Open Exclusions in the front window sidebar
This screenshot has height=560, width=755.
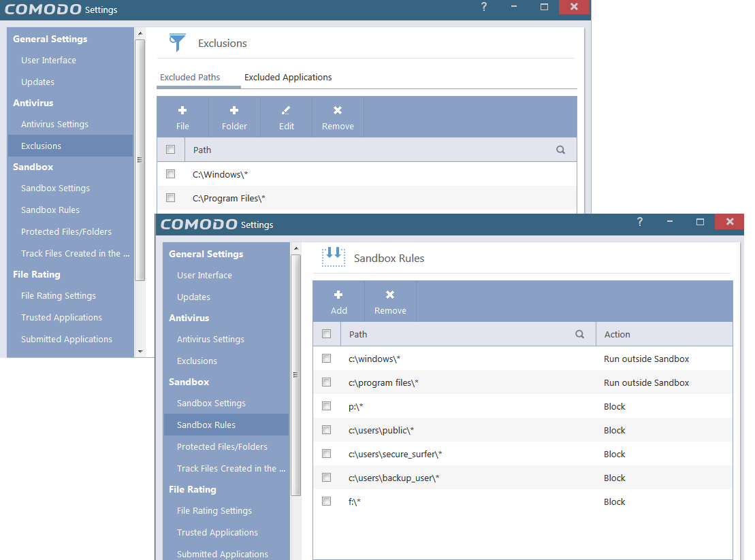pyautogui.click(x=197, y=361)
